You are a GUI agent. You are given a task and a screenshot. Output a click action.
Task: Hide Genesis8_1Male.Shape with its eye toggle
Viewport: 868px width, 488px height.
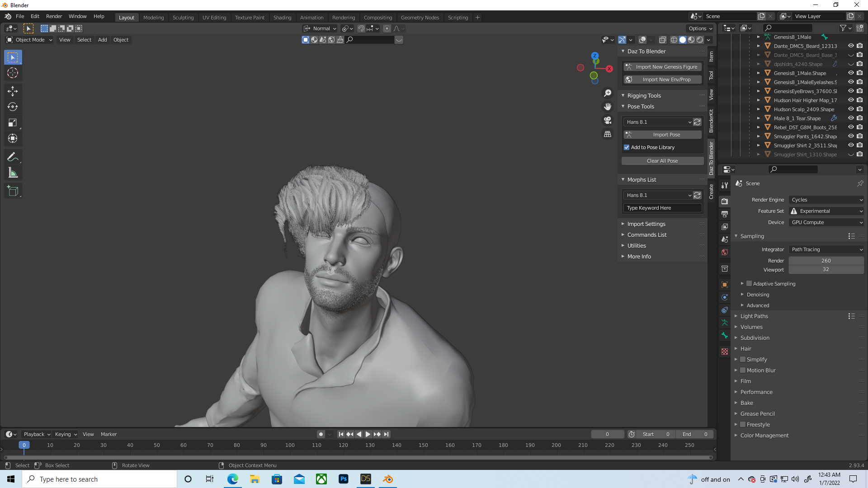pos(851,73)
